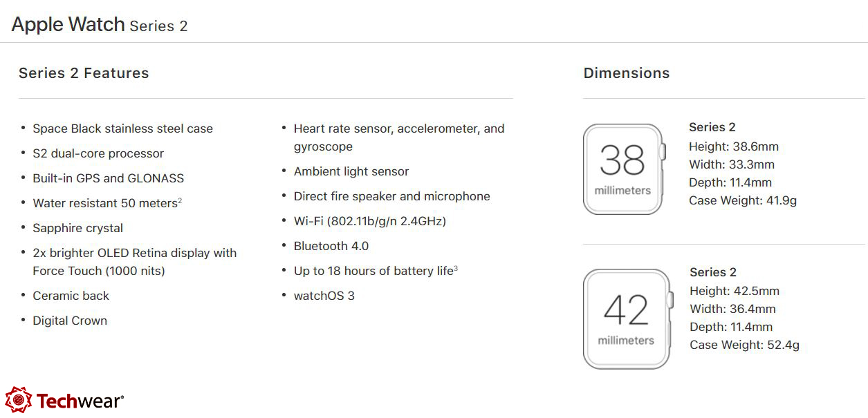
Task: Open footnote 2 beside Water resistant
Action: pos(180,200)
